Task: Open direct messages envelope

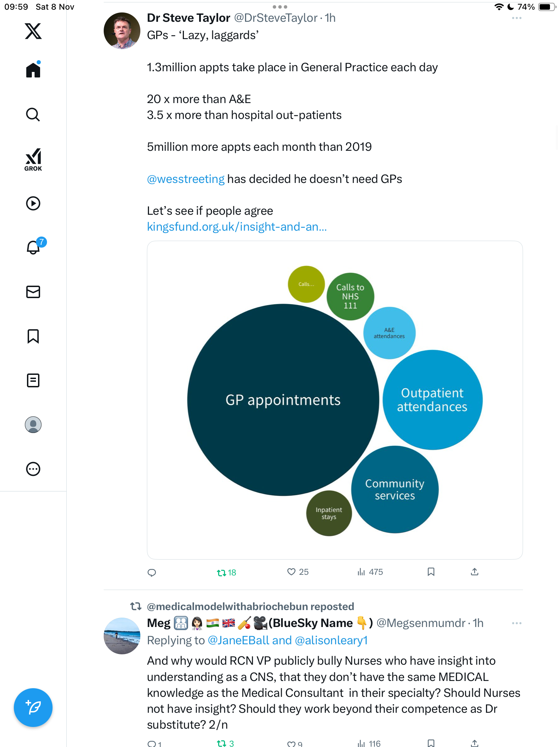Action: [x=33, y=292]
